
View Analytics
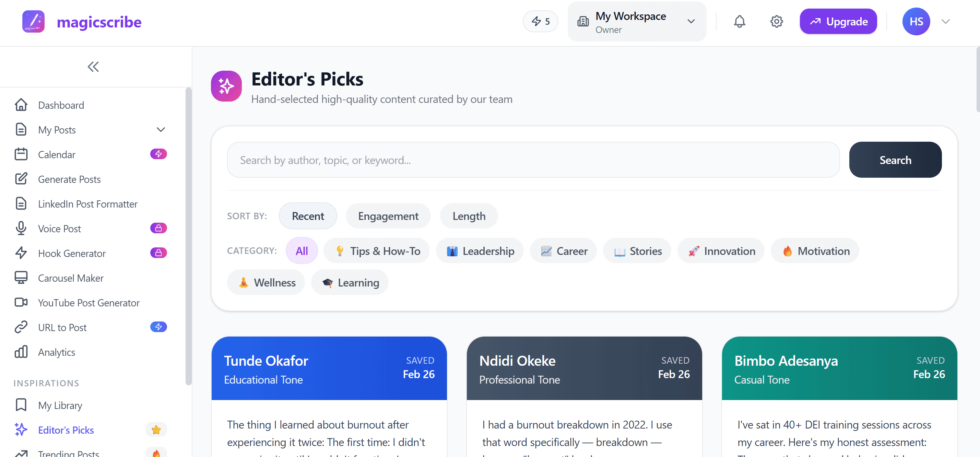click(56, 352)
